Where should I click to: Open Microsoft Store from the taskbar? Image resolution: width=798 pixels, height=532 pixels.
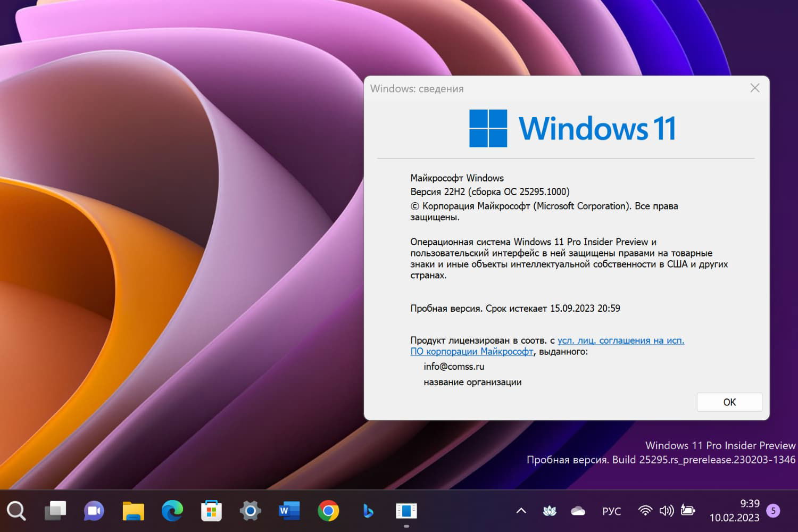point(211,511)
